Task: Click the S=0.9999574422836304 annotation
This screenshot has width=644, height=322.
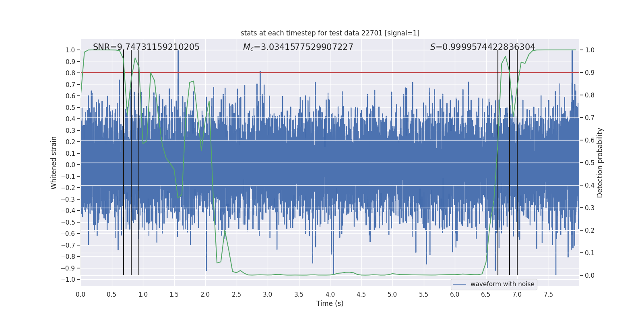Action: pyautogui.click(x=483, y=47)
